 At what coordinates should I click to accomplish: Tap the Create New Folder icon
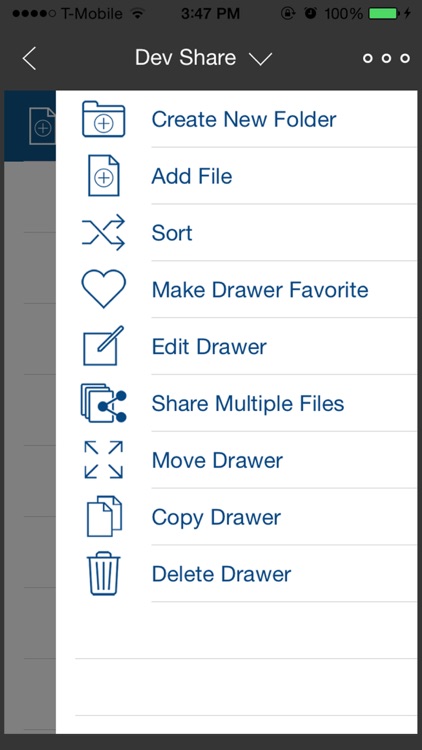point(103,119)
